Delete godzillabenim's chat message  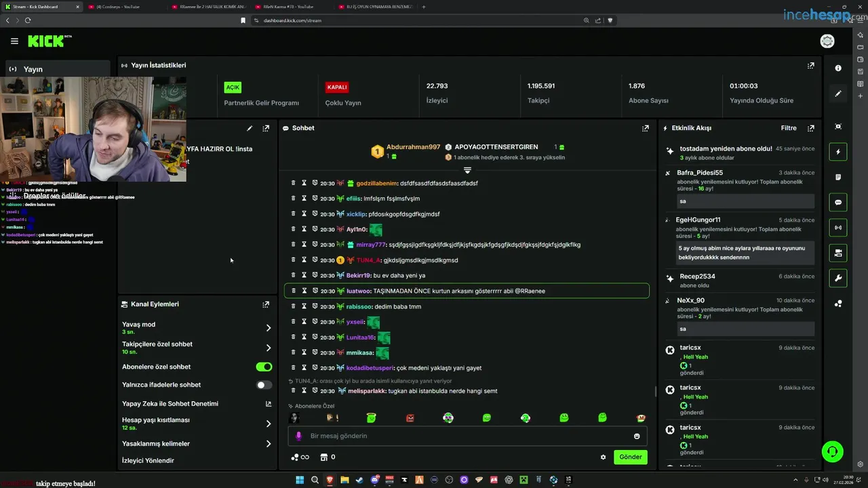294,183
